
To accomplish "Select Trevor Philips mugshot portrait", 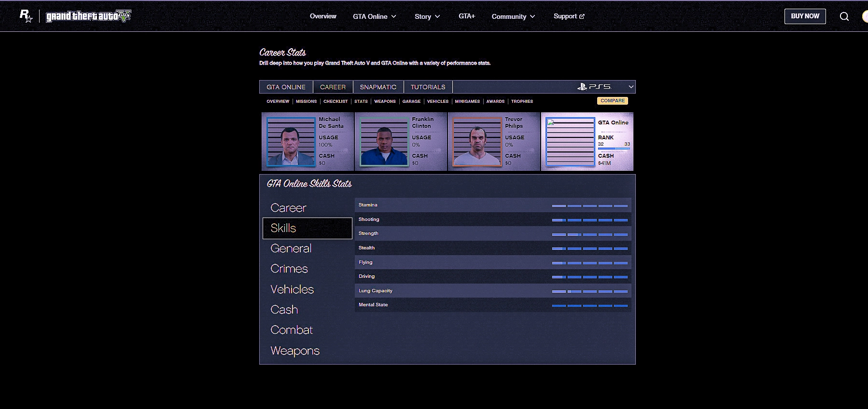I will [x=477, y=142].
